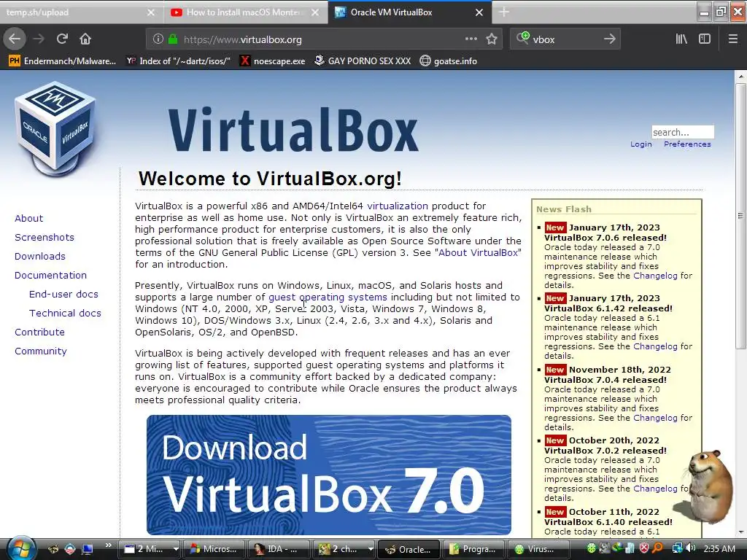Click the green padlock security icon
The height and width of the screenshot is (560, 747).
(x=173, y=39)
